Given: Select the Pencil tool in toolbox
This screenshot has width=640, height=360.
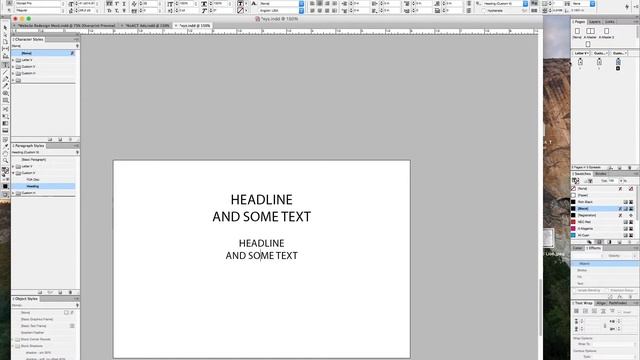Looking at the screenshot, I should [5, 86].
